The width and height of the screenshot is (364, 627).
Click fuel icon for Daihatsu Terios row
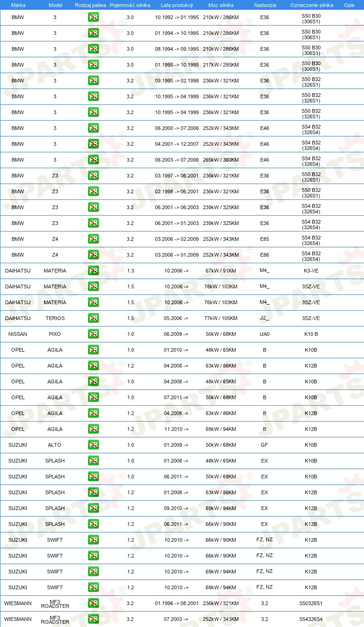click(x=93, y=318)
